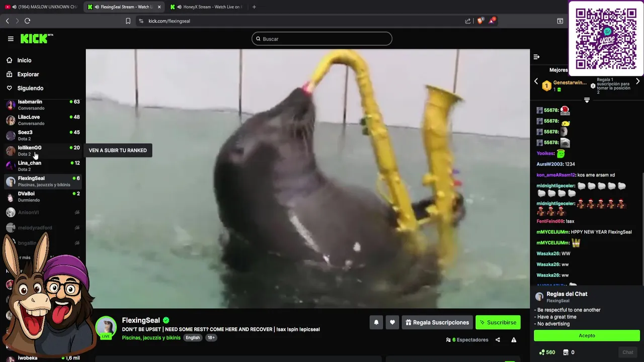Open the Kick hamburger menu

point(11,39)
